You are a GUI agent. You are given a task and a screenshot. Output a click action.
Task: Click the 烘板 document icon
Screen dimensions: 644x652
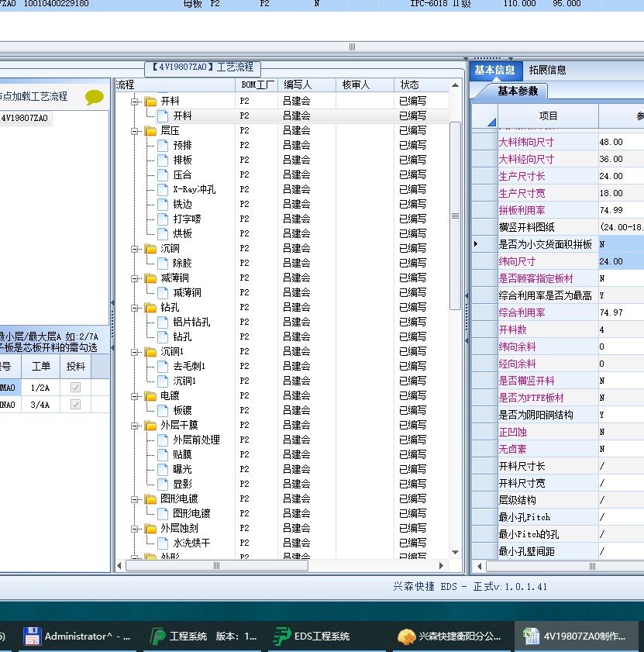pyautogui.click(x=163, y=233)
